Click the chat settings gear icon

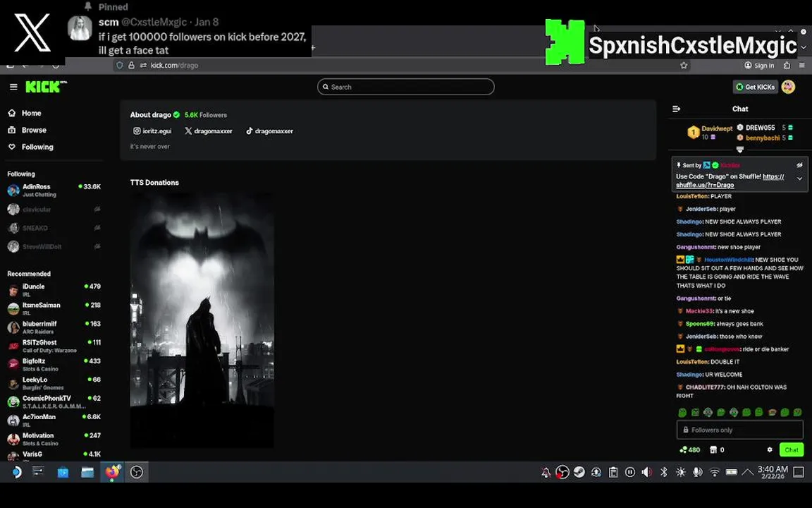tap(770, 450)
